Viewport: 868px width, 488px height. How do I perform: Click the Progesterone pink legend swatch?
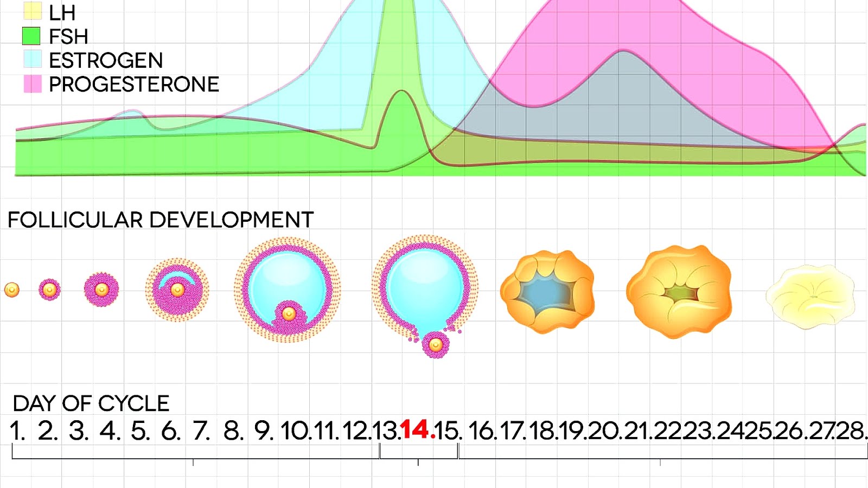point(33,84)
